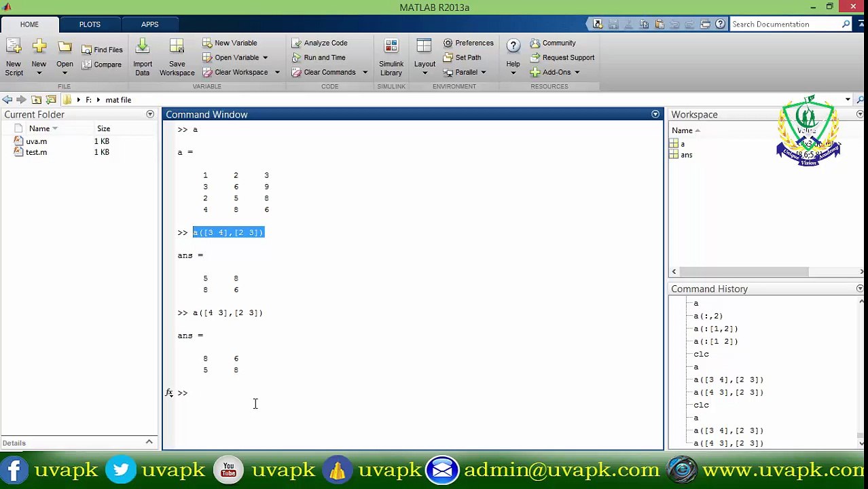Select variable 'a' in Workspace
This screenshot has width=868, height=489.
(x=683, y=144)
